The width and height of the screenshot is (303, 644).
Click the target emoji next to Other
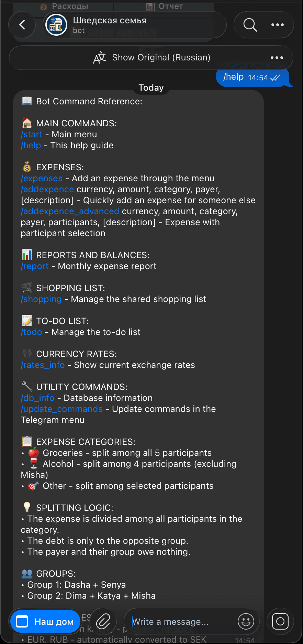[x=33, y=485]
